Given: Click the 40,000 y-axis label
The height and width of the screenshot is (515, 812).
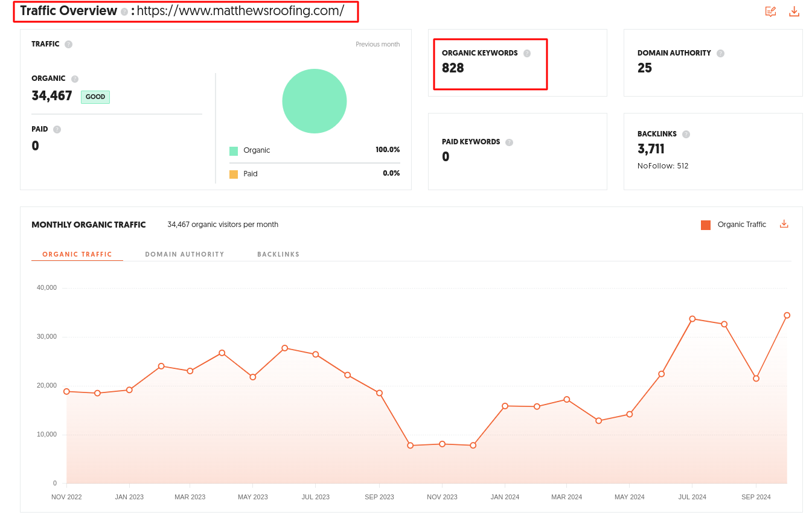Looking at the screenshot, I should 46,287.
